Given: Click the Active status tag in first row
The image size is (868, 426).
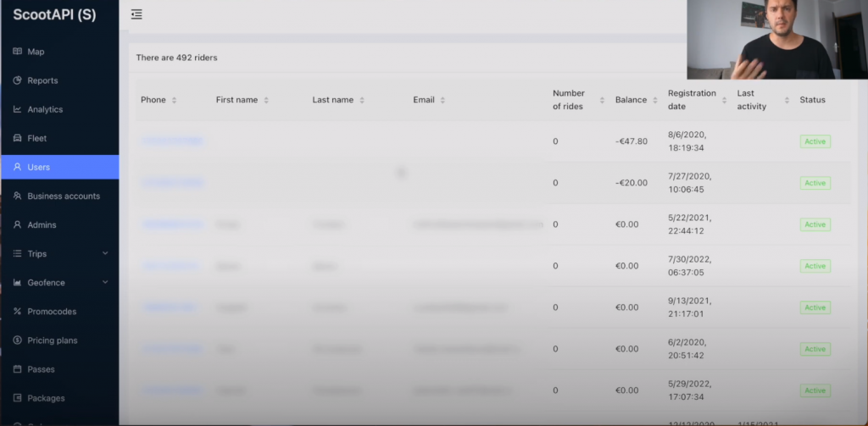Looking at the screenshot, I should click(x=815, y=141).
